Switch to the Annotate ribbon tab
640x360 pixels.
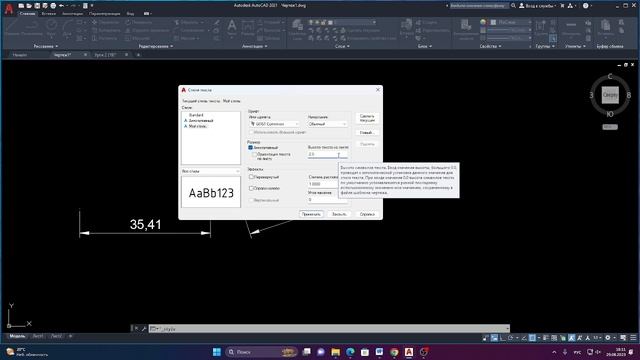click(x=73, y=13)
